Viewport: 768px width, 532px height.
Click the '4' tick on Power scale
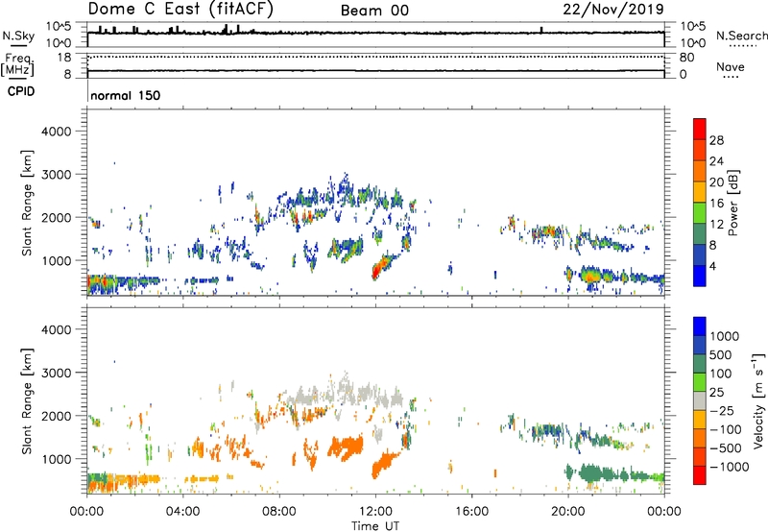click(x=712, y=266)
